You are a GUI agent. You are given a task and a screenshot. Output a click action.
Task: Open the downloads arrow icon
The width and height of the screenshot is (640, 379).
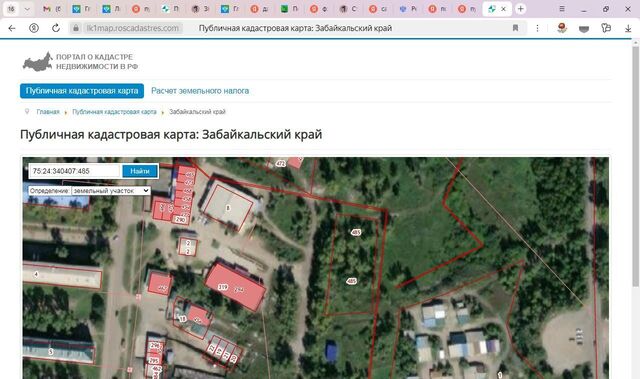(628, 28)
